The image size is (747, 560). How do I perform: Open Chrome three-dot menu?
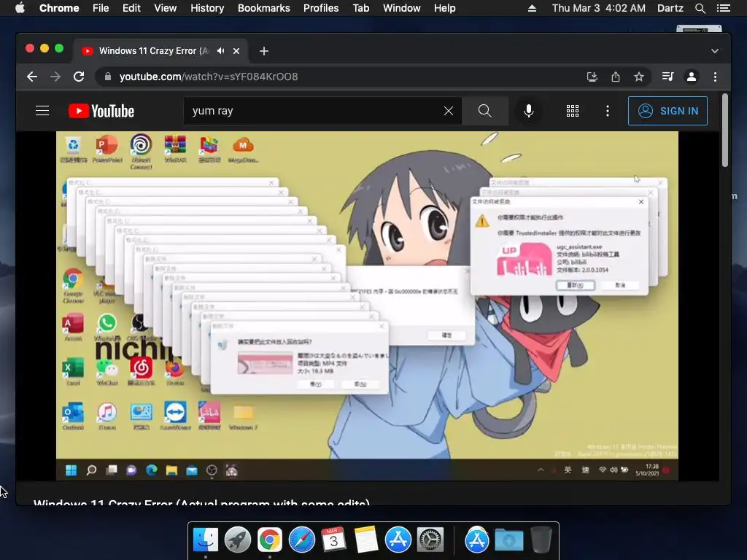click(715, 77)
